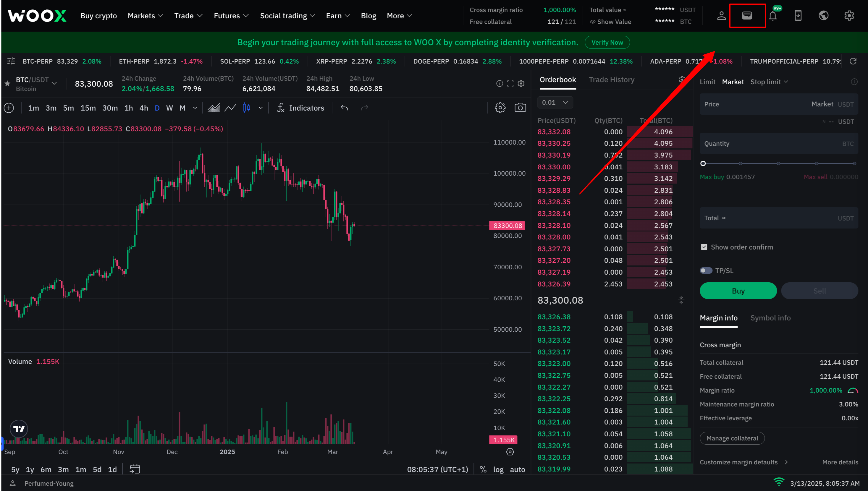The height and width of the screenshot is (491, 868).
Task: Switch to Trade History tab
Action: pyautogui.click(x=611, y=80)
